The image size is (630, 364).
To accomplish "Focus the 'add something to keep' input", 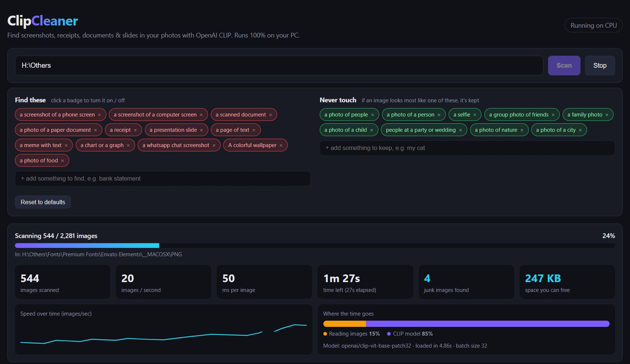I will point(467,148).
